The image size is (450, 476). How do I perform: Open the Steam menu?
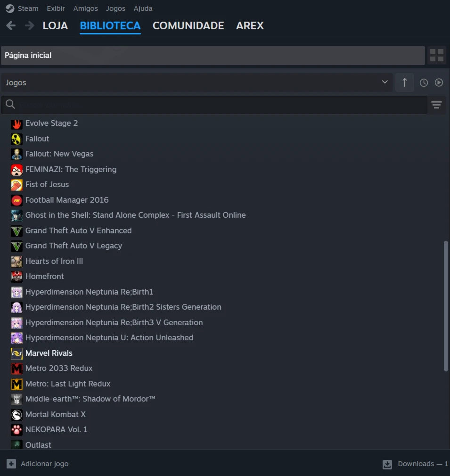click(28, 8)
